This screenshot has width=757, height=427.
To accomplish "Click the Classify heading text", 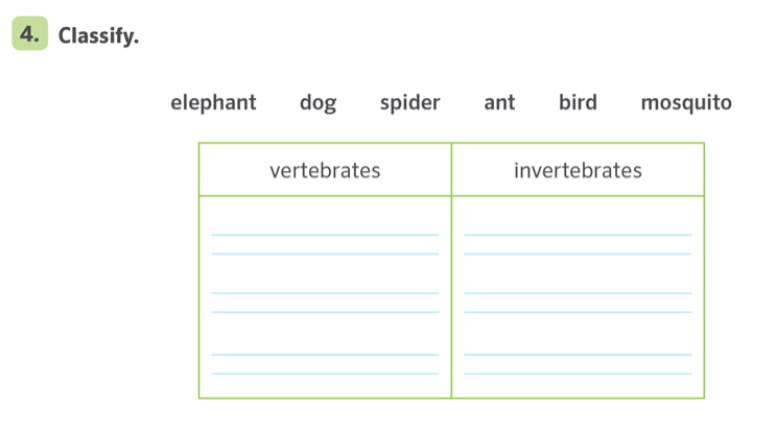I will point(98,36).
